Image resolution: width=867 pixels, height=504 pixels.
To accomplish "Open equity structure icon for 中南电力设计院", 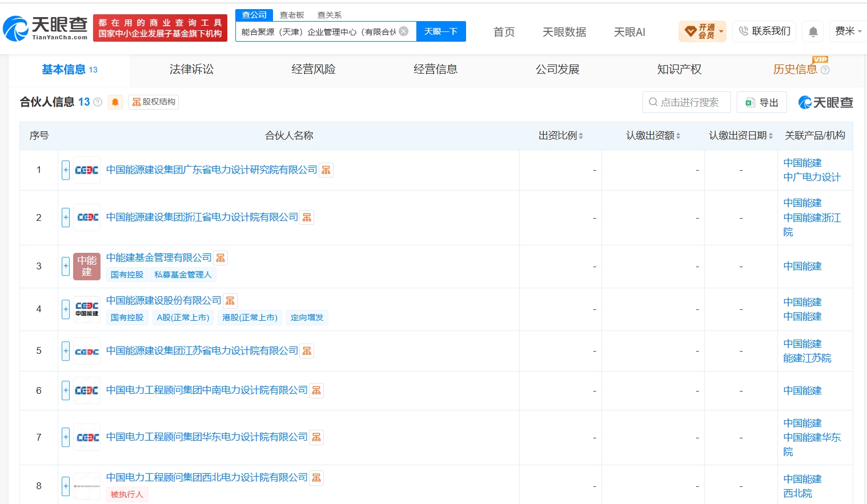I will click(x=316, y=390).
